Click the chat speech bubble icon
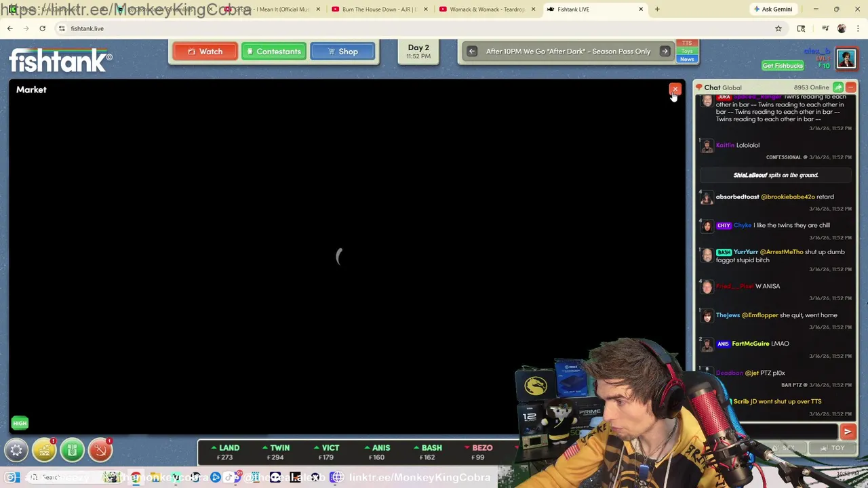Screen dimensions: 868x488 (x=698, y=87)
